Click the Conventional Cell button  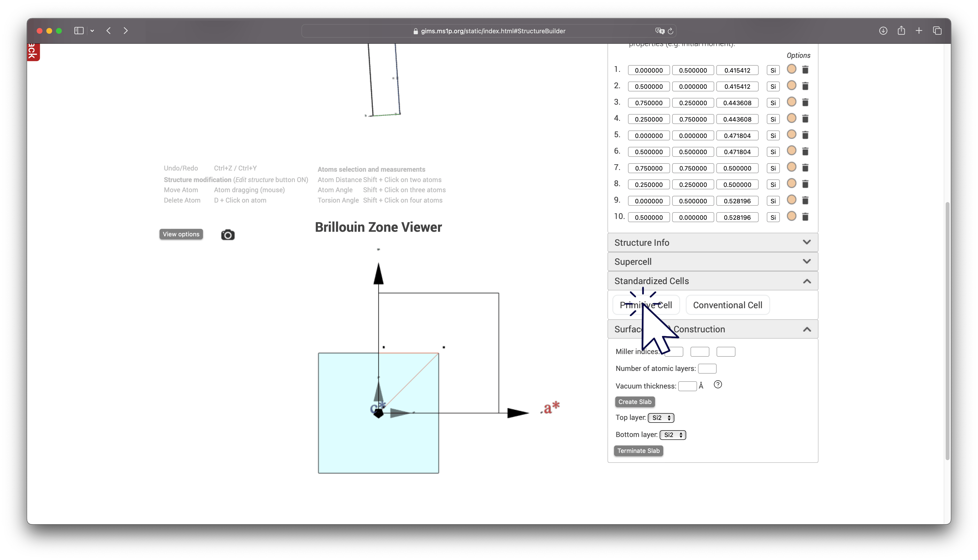tap(727, 305)
